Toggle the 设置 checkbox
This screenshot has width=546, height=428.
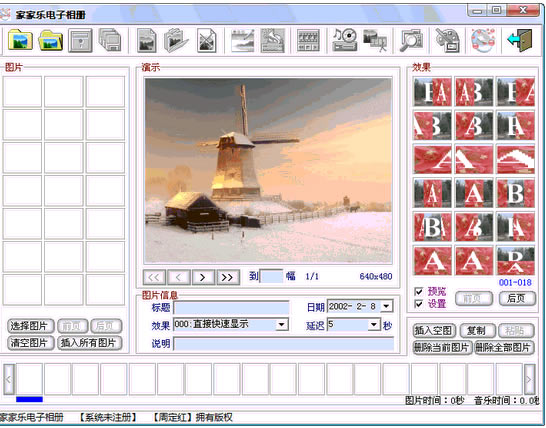(419, 304)
